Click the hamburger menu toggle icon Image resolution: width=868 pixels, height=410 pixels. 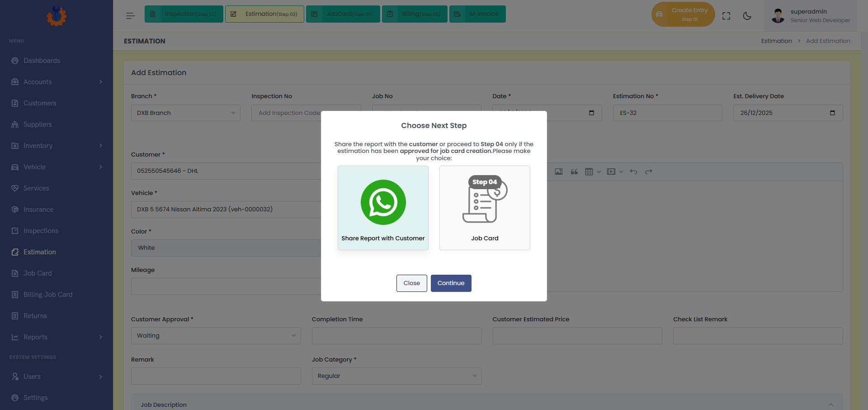tap(130, 16)
